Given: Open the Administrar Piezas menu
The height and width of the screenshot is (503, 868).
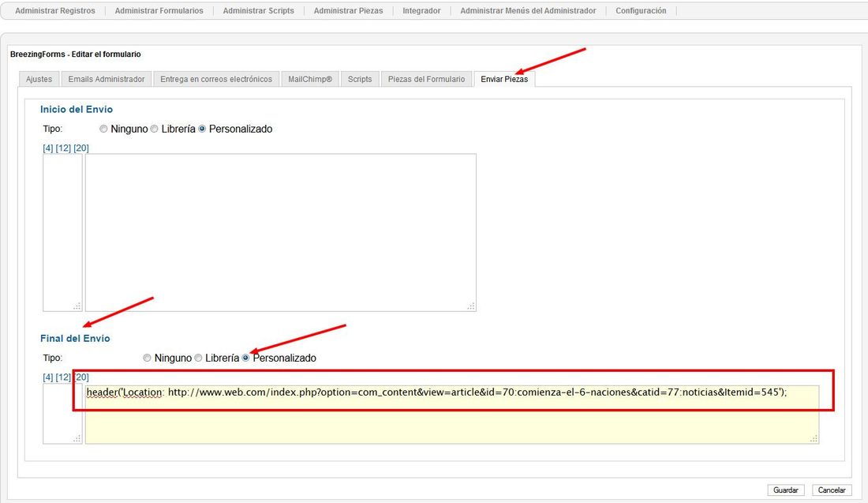Looking at the screenshot, I should [x=348, y=10].
